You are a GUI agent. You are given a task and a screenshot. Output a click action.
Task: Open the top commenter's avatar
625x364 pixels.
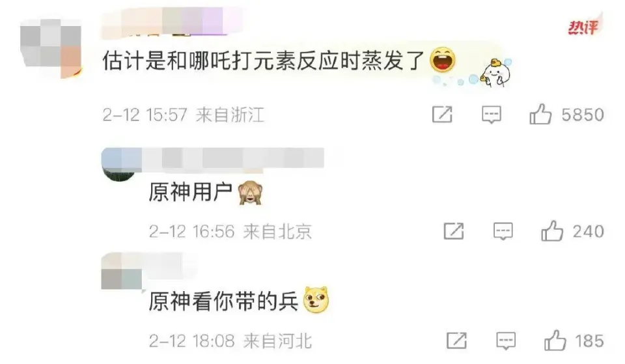51,49
